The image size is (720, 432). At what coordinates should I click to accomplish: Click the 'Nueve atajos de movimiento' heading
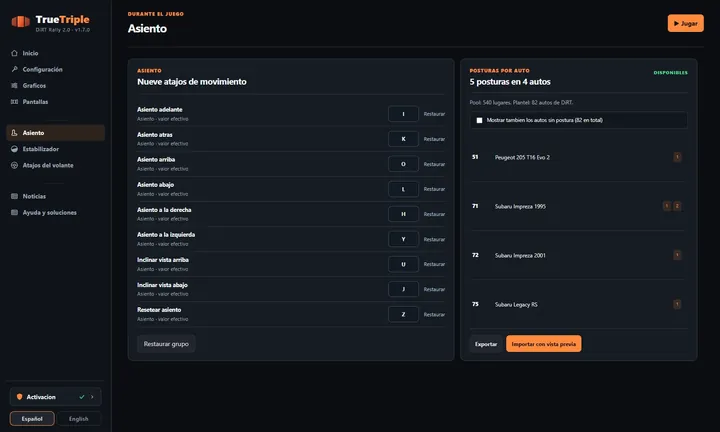coord(192,82)
